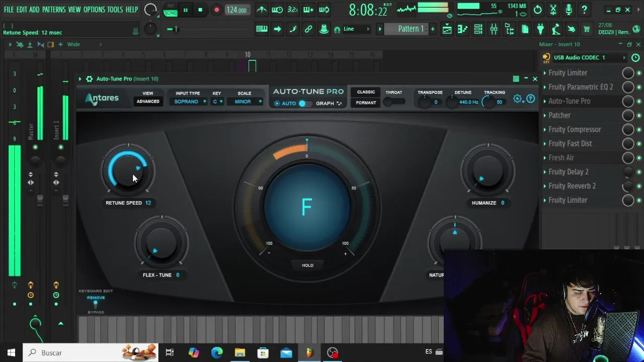This screenshot has height=362, width=644.
Task: Click the scissors render tool icon
Action: [x=553, y=10]
